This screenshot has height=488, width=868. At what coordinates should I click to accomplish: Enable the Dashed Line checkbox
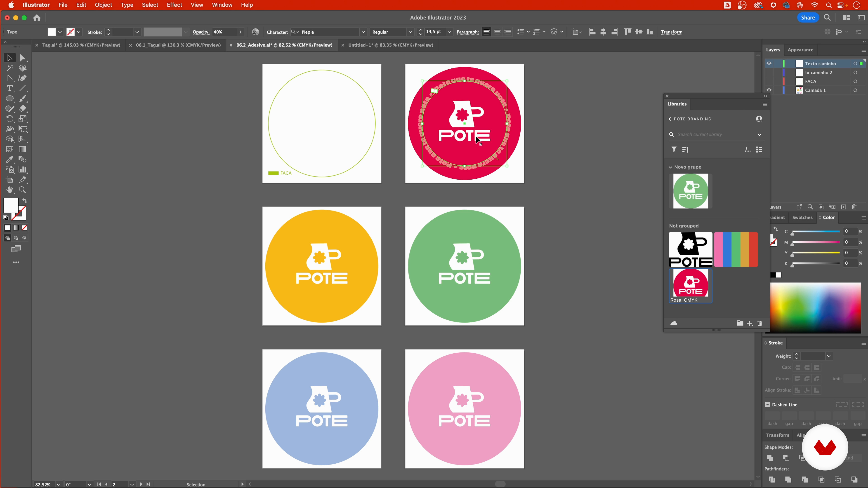tap(768, 404)
